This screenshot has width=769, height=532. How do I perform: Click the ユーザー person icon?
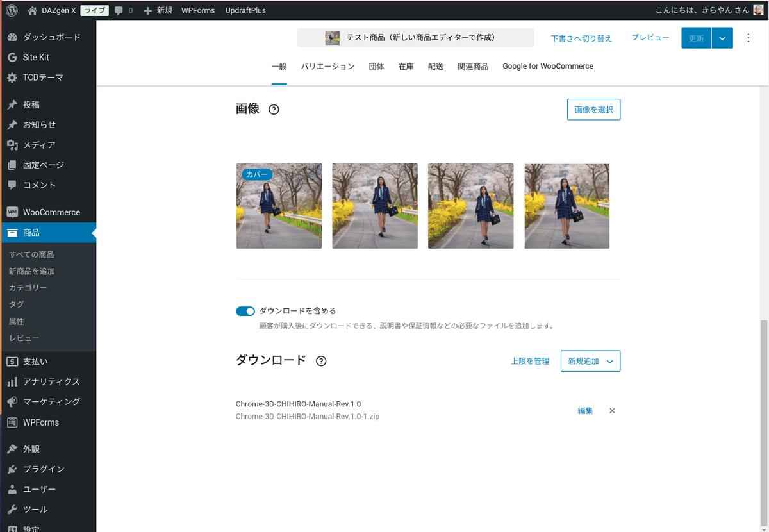[x=12, y=489]
